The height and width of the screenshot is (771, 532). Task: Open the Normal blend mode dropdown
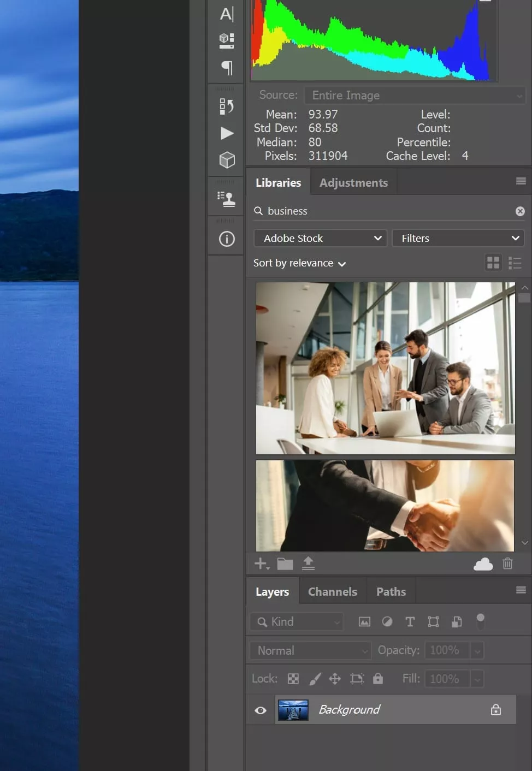pyautogui.click(x=311, y=650)
